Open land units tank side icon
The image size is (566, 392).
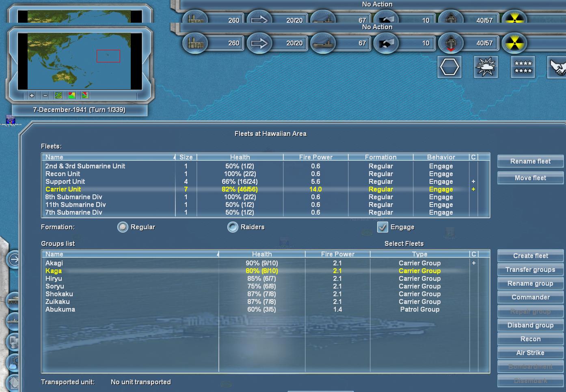[12, 301]
